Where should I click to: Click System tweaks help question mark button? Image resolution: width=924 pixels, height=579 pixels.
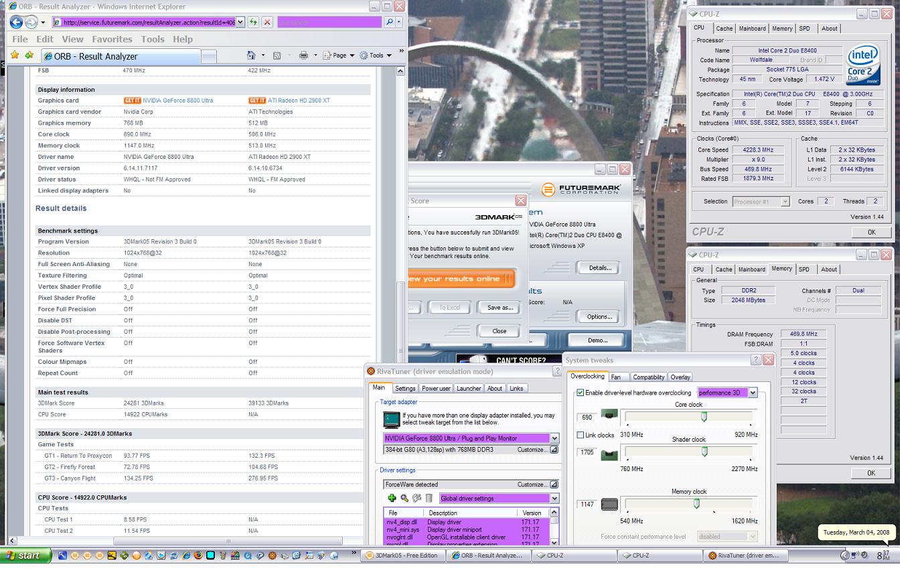[756, 360]
